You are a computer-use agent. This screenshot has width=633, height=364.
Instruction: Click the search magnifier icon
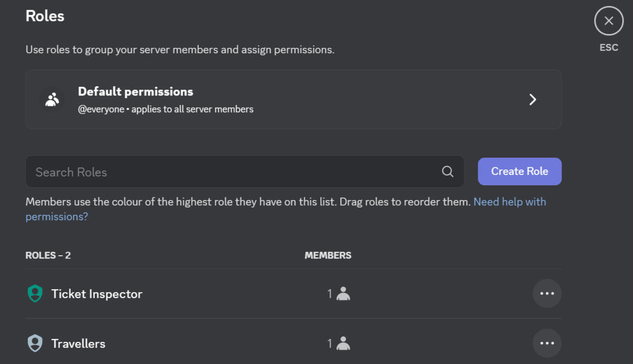[x=447, y=172]
